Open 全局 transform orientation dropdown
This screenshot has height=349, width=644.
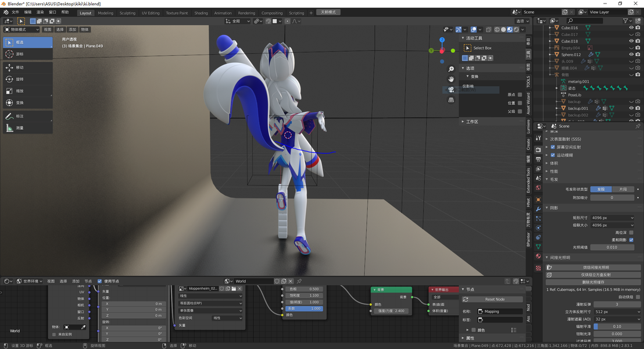click(238, 21)
